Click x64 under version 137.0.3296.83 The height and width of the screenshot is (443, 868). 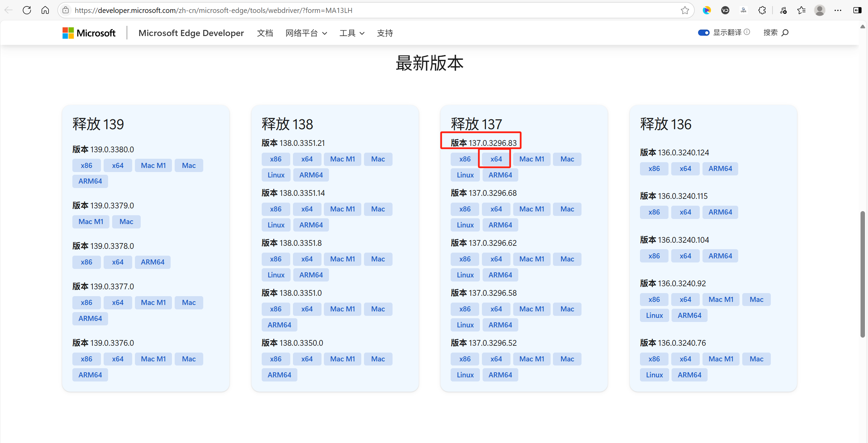click(496, 159)
